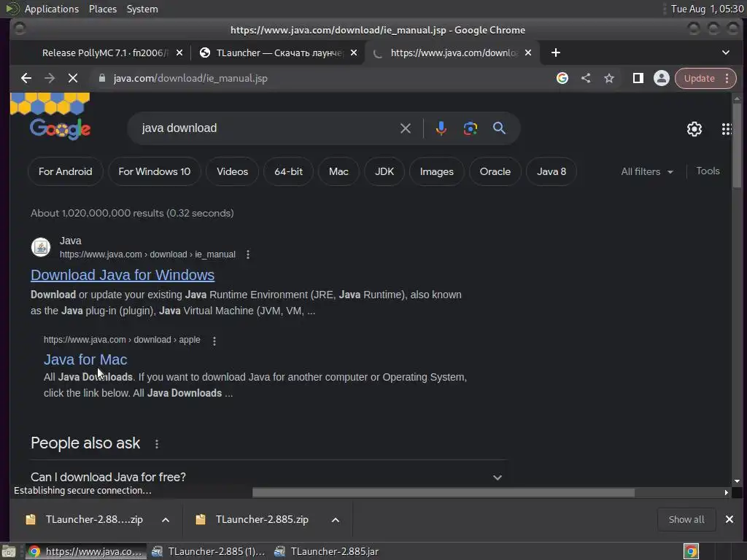Bookmark this page with the star

coord(609,78)
